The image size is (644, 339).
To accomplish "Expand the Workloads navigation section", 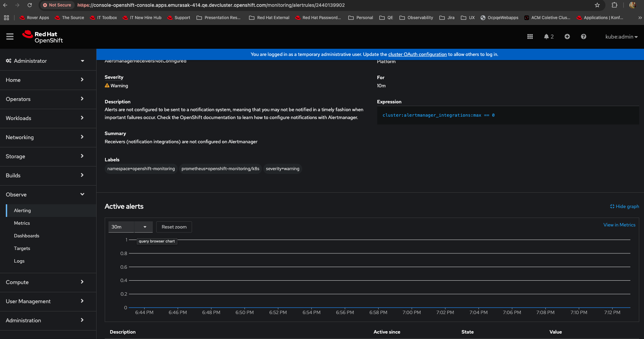I will (x=48, y=118).
